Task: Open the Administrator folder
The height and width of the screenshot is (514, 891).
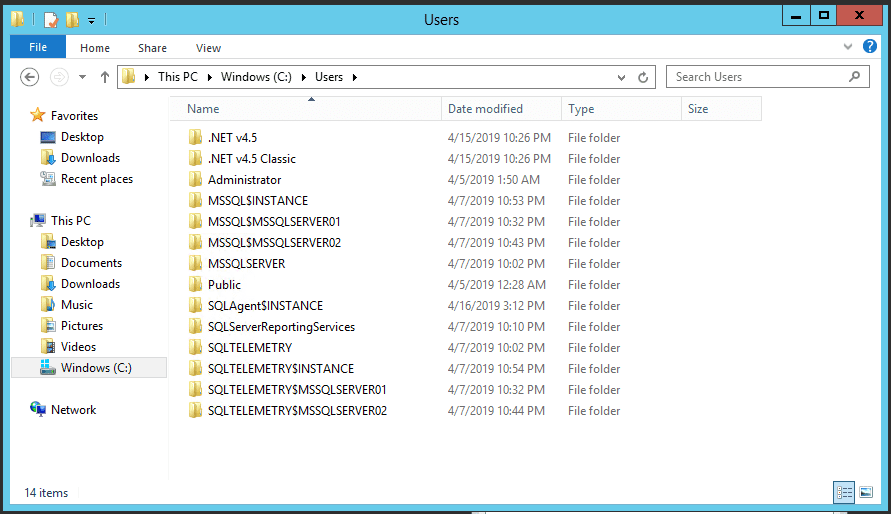Action: point(244,180)
